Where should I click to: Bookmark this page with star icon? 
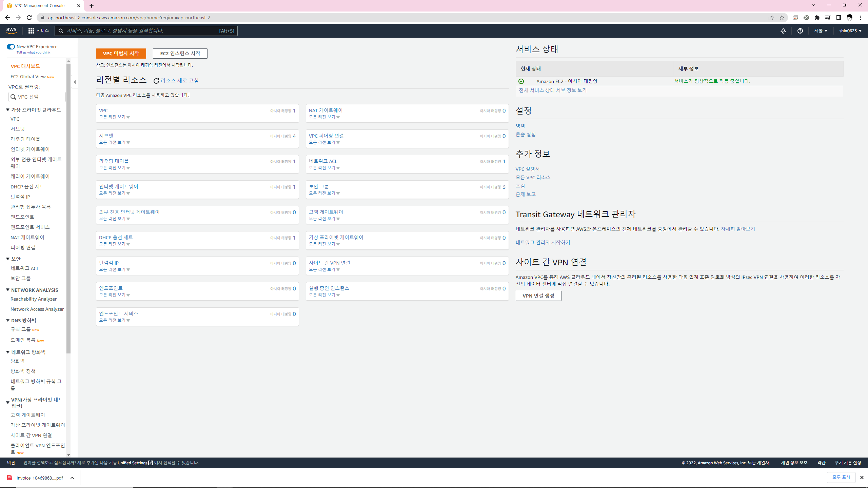(782, 18)
